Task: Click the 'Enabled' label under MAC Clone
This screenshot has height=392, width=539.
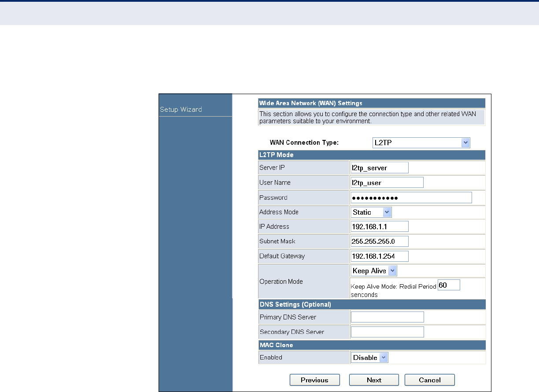Action: tap(271, 358)
